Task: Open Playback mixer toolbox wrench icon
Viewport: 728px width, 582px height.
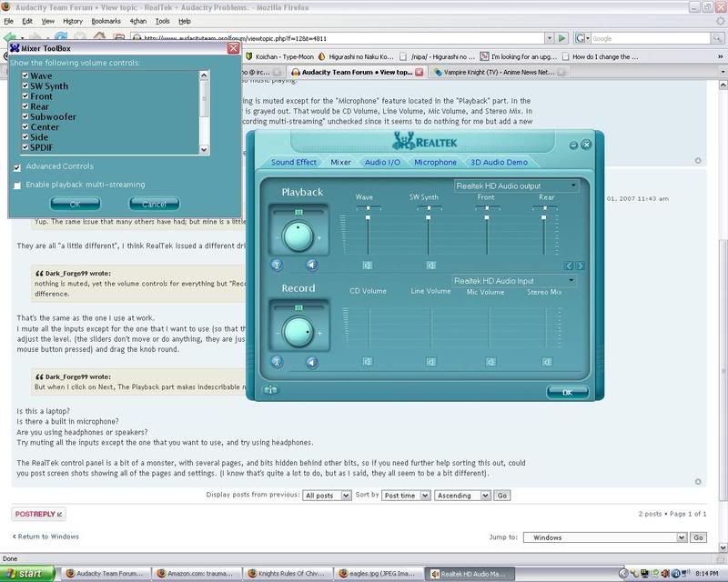Action: click(x=277, y=265)
